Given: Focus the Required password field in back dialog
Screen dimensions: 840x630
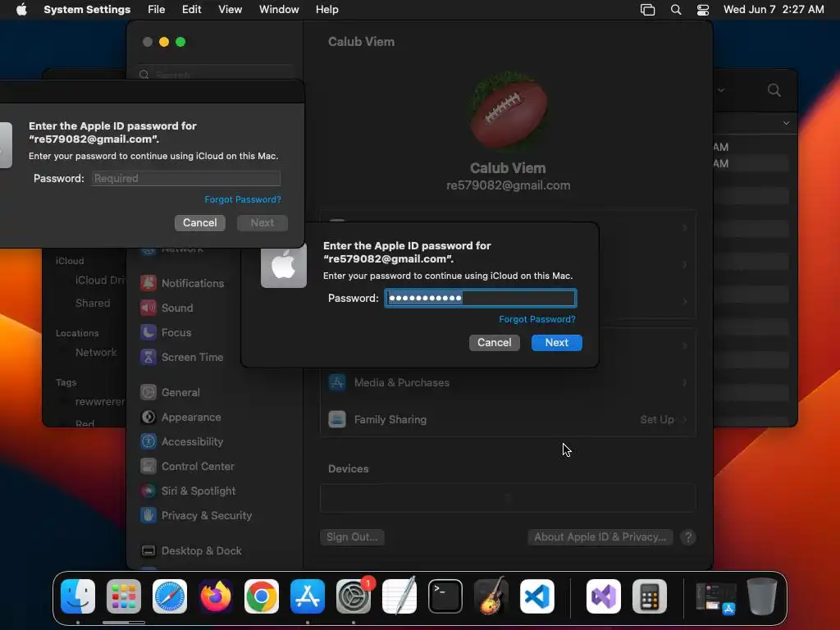Looking at the screenshot, I should (186, 178).
